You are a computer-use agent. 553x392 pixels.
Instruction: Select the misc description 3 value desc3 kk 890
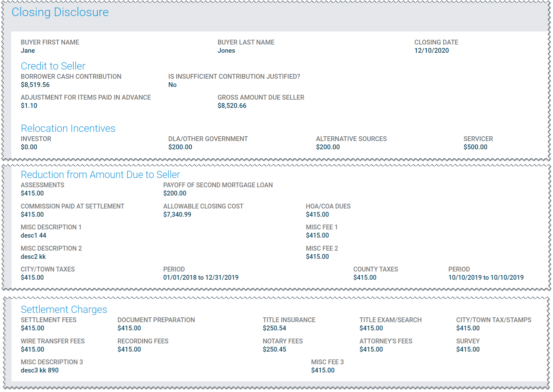40,370
